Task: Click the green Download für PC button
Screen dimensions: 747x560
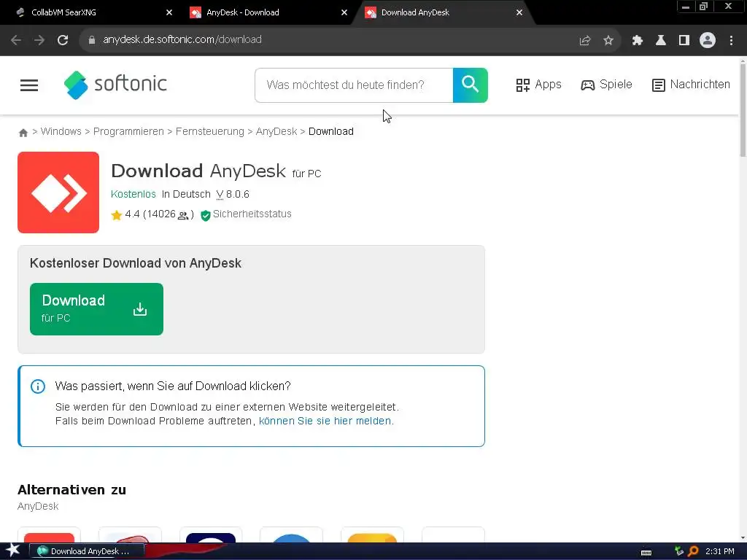Action: pyautogui.click(x=97, y=309)
